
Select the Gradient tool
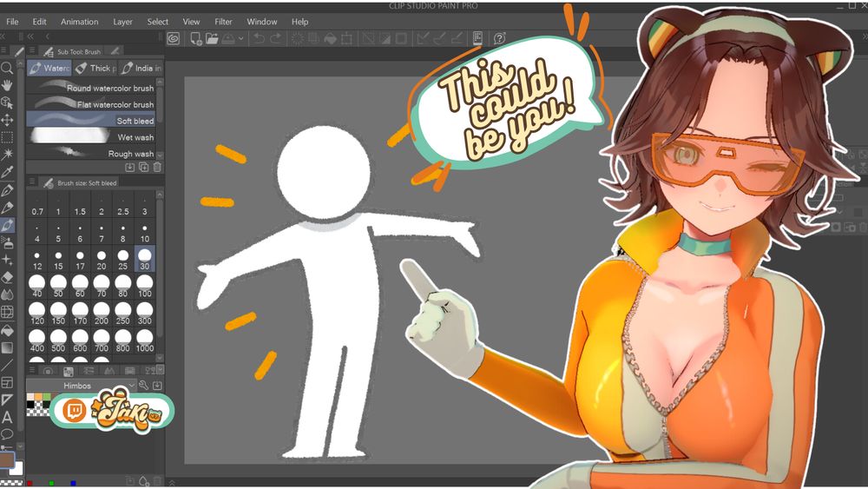click(x=7, y=347)
